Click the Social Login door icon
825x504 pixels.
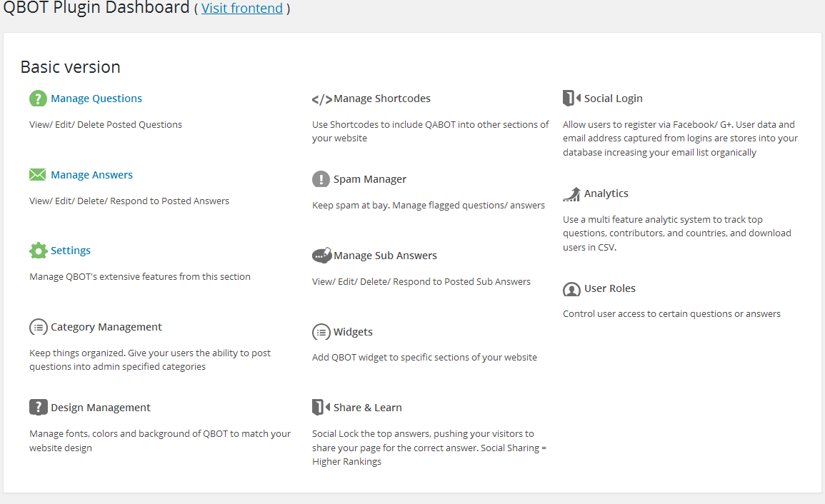[x=571, y=99]
